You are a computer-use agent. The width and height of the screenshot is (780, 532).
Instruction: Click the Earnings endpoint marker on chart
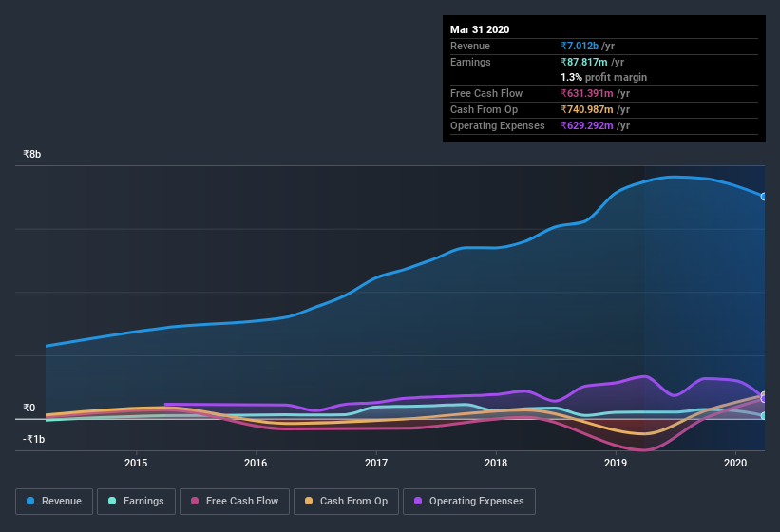coord(764,416)
